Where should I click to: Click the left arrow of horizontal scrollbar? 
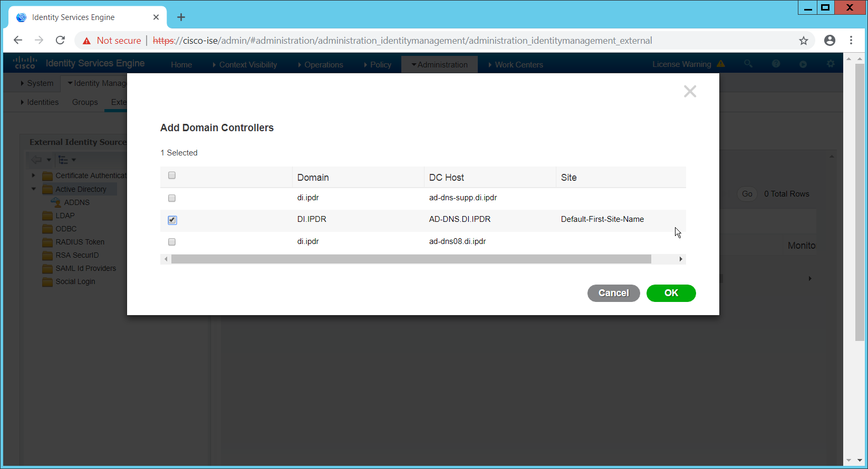(166, 259)
